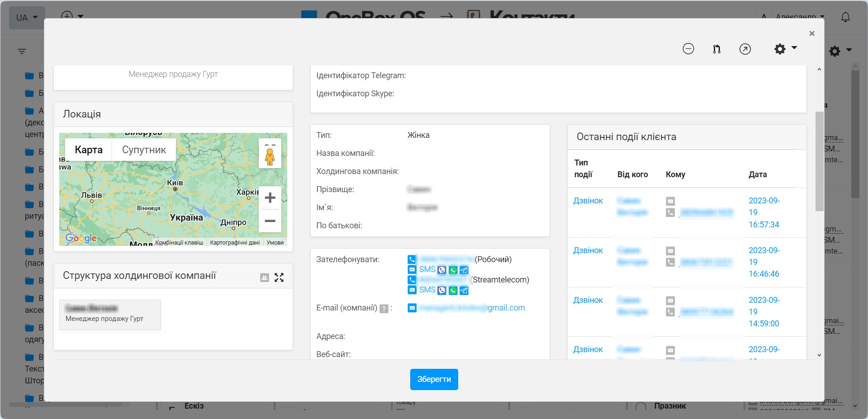Select the Карта map view tab
Screen dimensions: 868x419
click(x=89, y=150)
